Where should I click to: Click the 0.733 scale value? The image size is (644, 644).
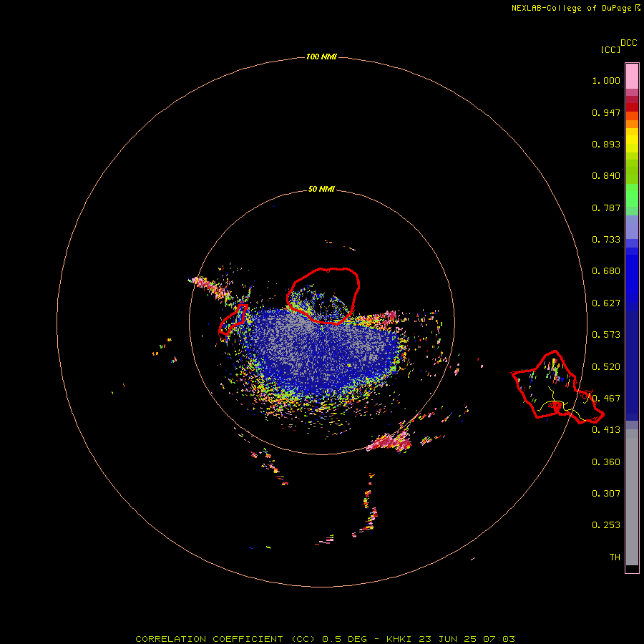click(x=606, y=240)
